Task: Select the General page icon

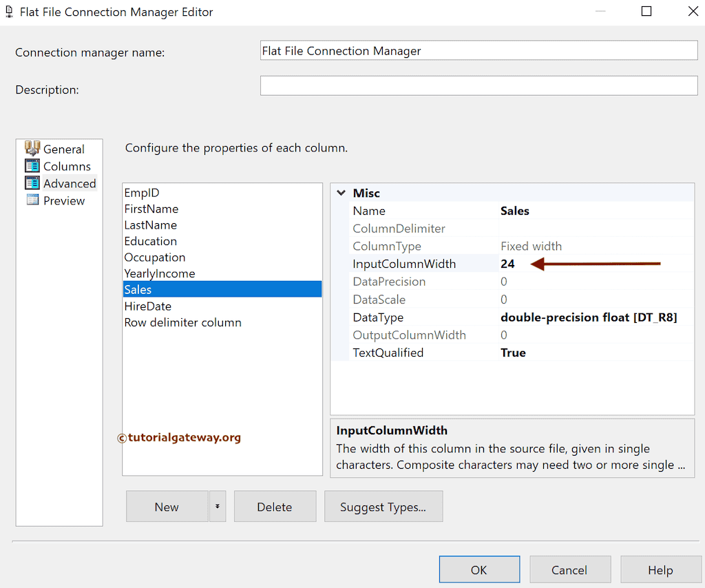Action: (32, 149)
